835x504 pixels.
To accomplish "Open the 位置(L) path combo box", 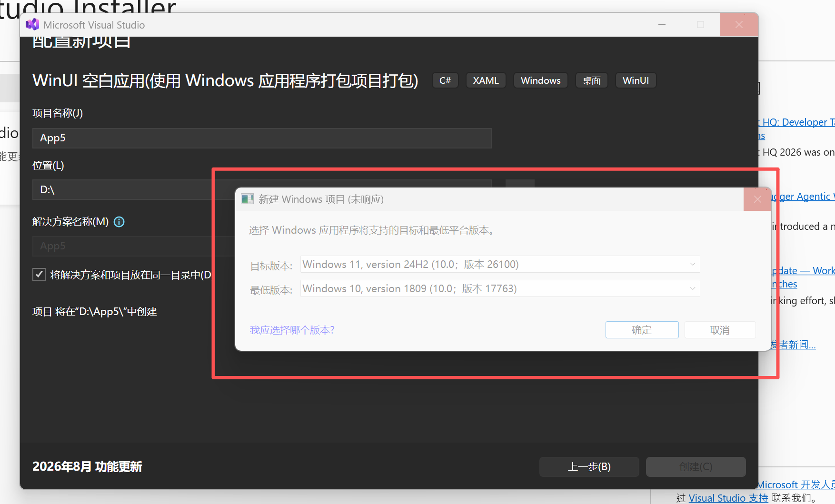I will tap(262, 189).
